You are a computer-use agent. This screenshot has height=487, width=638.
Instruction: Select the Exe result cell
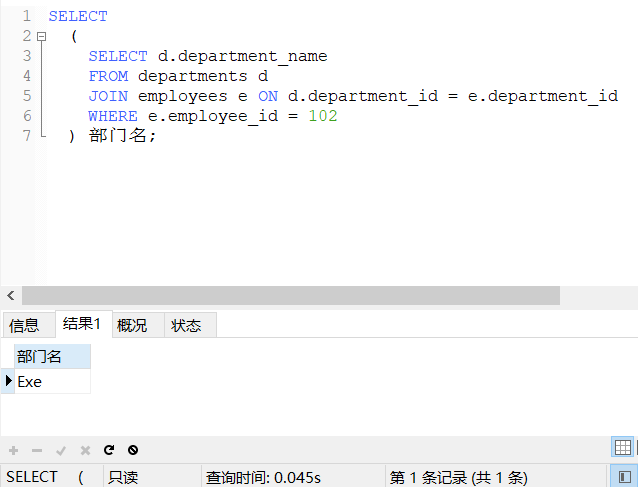click(x=52, y=381)
